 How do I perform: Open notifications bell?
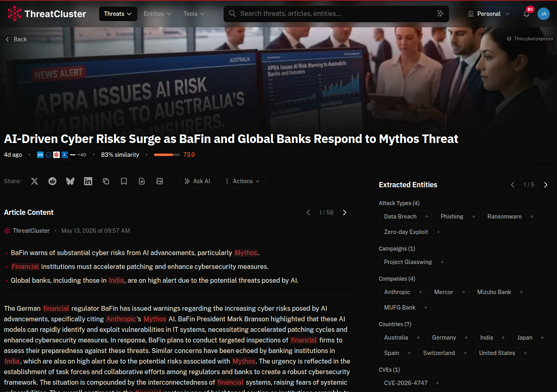tap(527, 14)
